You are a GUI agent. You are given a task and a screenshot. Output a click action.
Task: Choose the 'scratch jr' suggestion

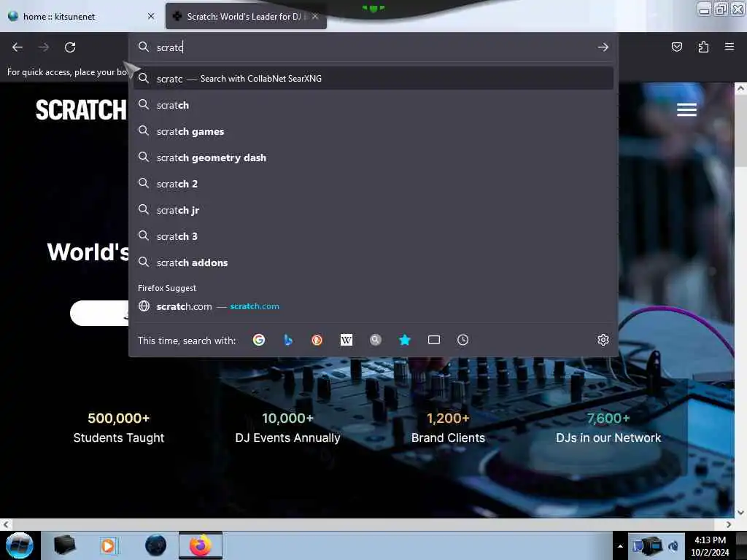[373, 210]
